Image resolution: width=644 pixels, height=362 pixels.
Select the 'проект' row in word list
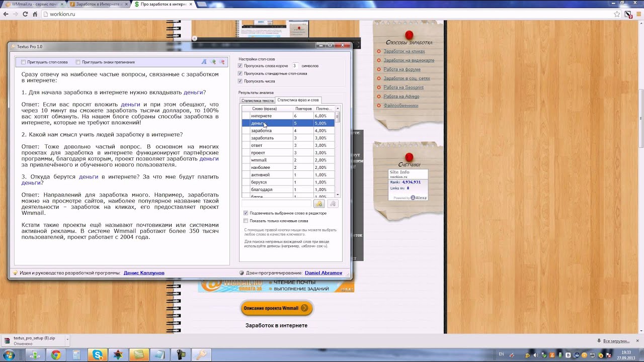[x=288, y=153]
